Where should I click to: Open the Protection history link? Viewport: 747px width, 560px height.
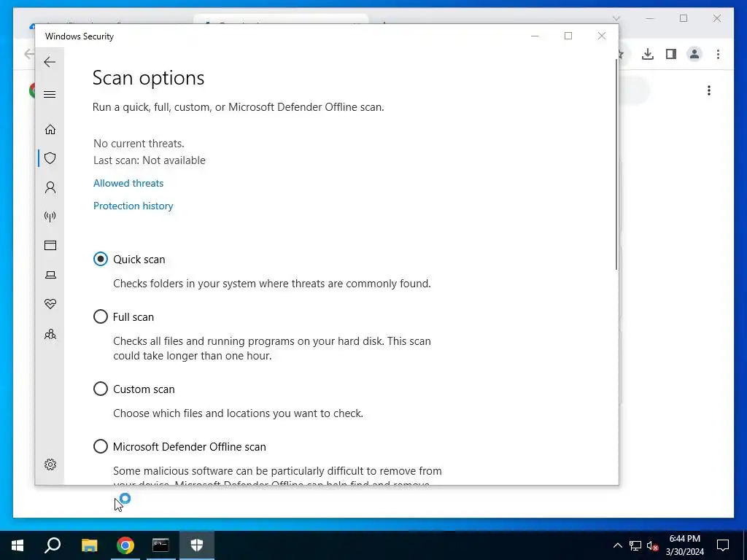[133, 206]
